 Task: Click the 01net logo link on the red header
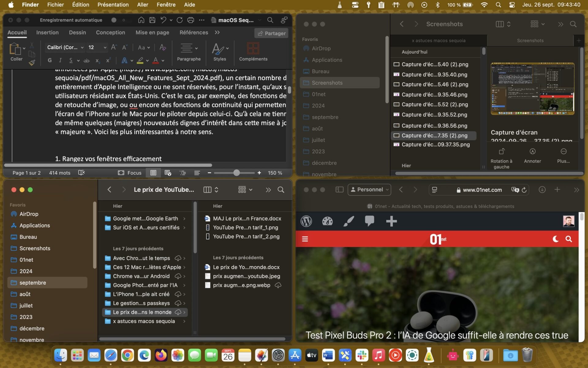coord(438,239)
